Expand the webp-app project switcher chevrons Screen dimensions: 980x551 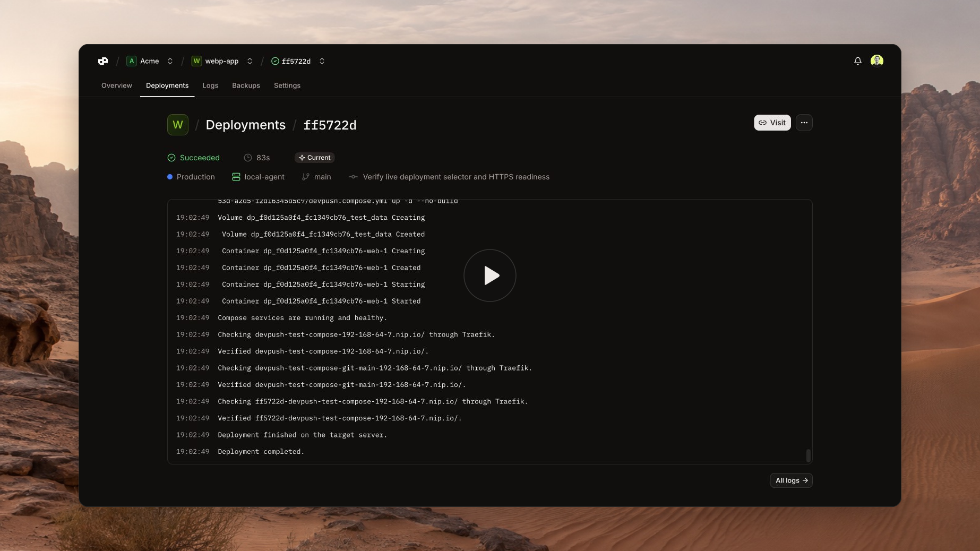pyautogui.click(x=250, y=61)
